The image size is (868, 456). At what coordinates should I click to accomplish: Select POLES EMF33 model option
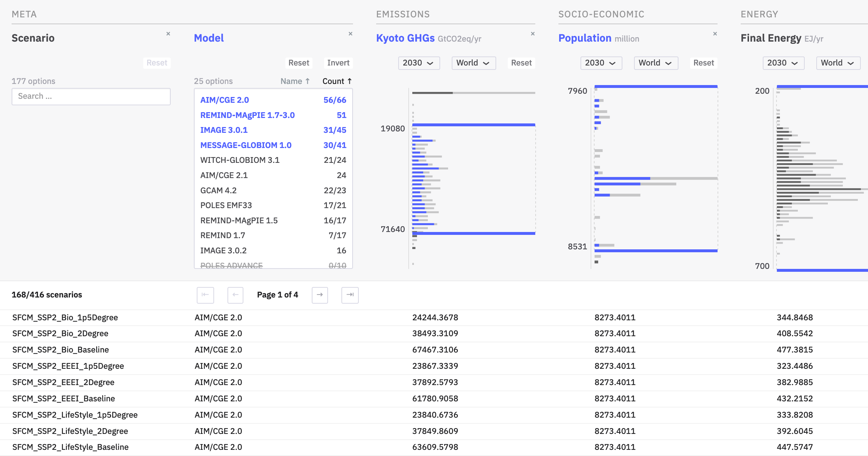click(x=273, y=205)
